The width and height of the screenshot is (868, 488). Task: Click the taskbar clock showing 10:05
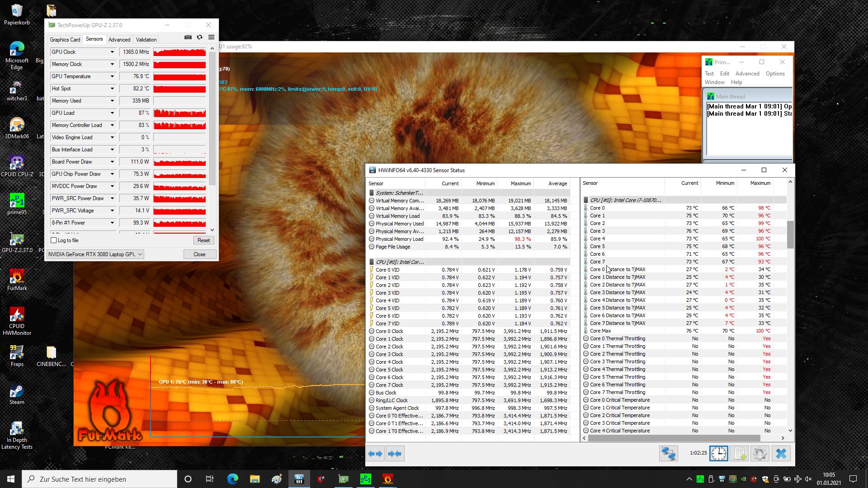[829, 479]
